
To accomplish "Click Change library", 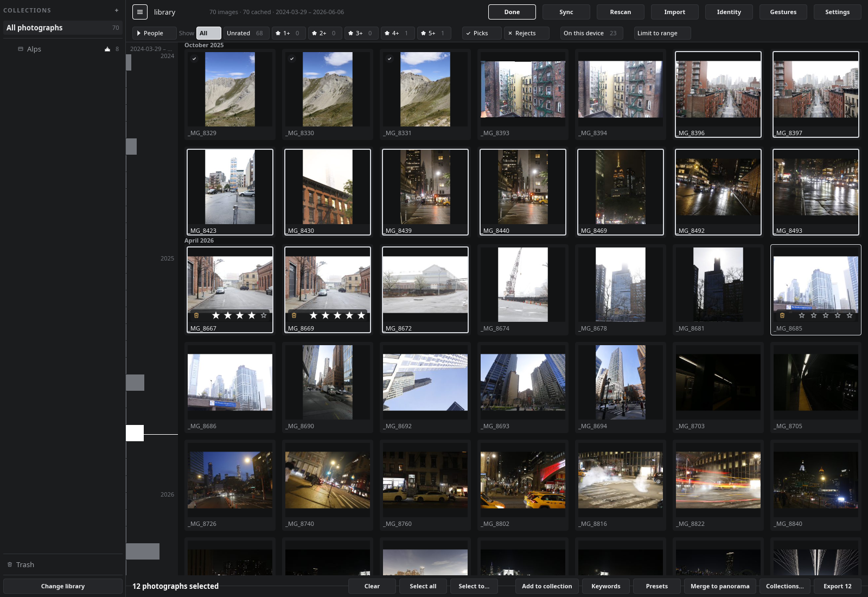I will pyautogui.click(x=63, y=586).
